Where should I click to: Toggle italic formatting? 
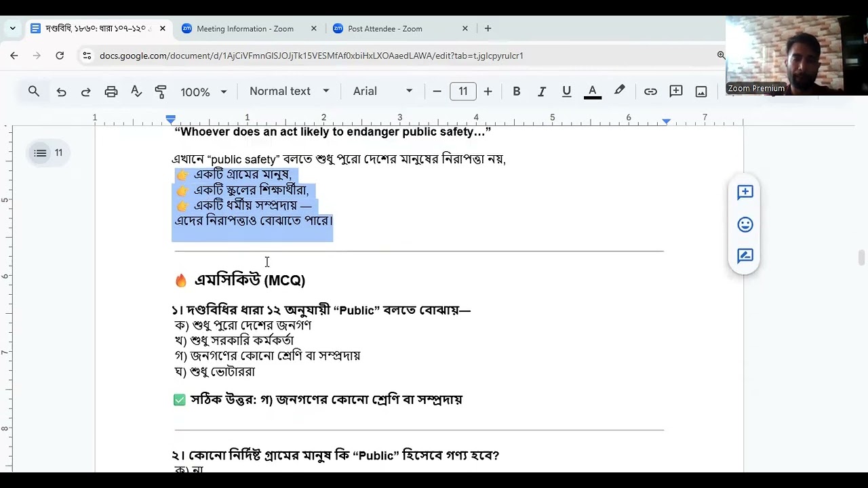541,91
